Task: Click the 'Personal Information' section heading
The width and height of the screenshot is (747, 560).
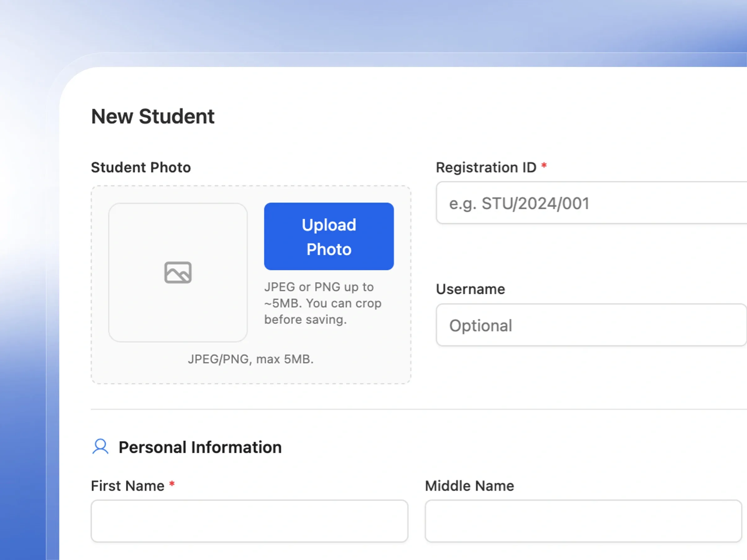Action: (200, 447)
